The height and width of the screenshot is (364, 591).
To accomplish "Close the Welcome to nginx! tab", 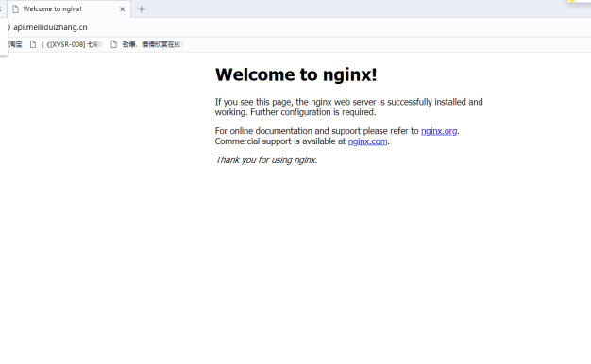I will 122,9.
